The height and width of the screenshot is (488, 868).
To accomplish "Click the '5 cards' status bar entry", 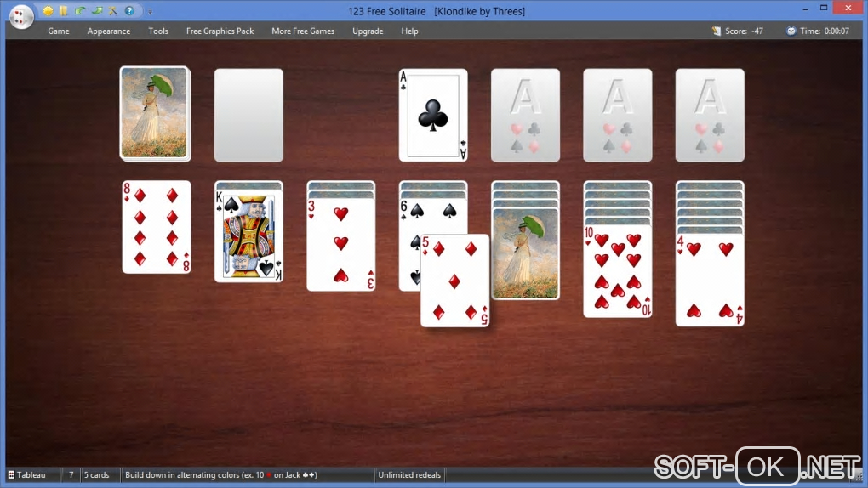I will point(97,474).
